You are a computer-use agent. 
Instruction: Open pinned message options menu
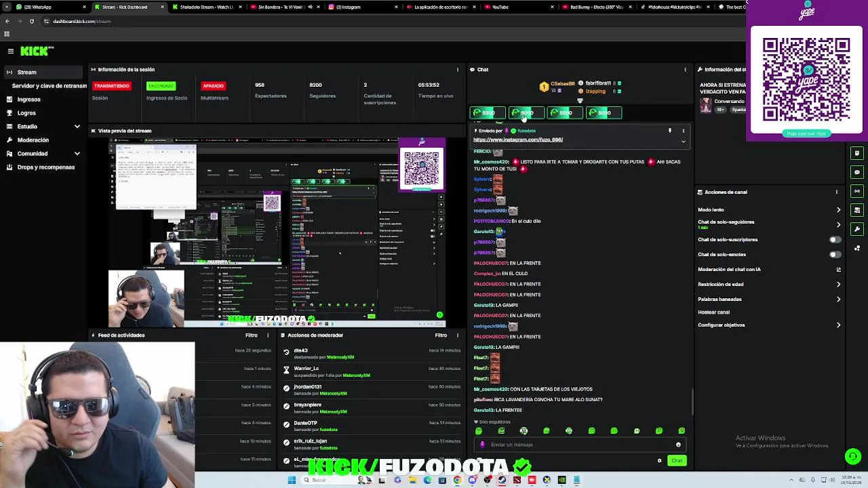click(684, 131)
